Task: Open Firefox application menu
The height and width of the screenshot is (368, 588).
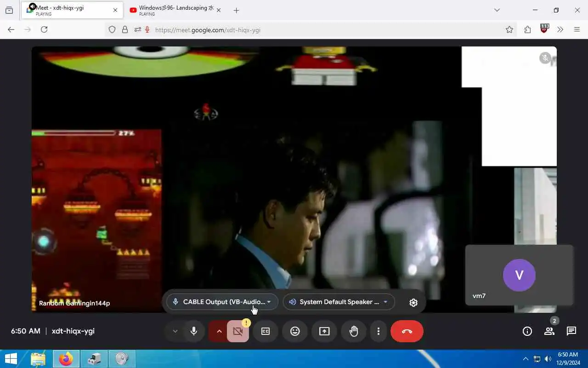Action: pyautogui.click(x=577, y=29)
